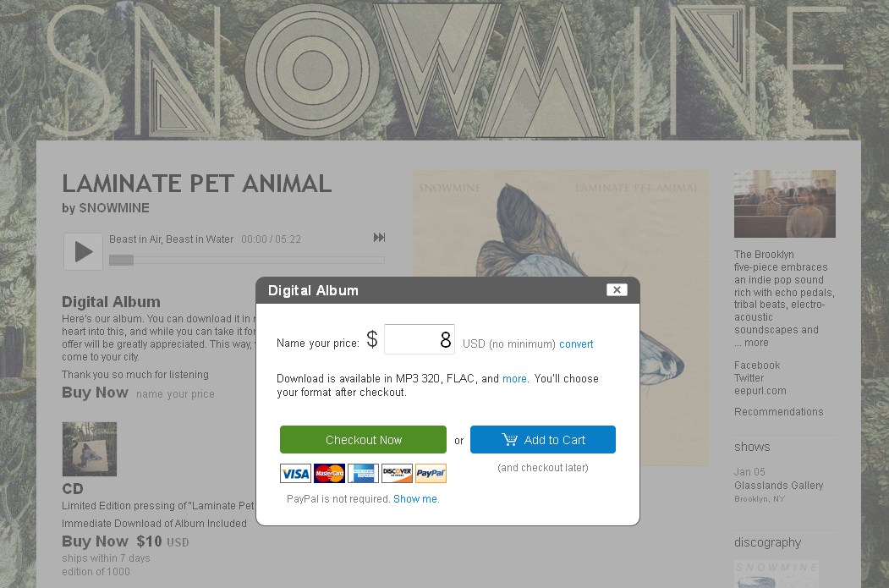Expand the band bio with more

point(756,343)
